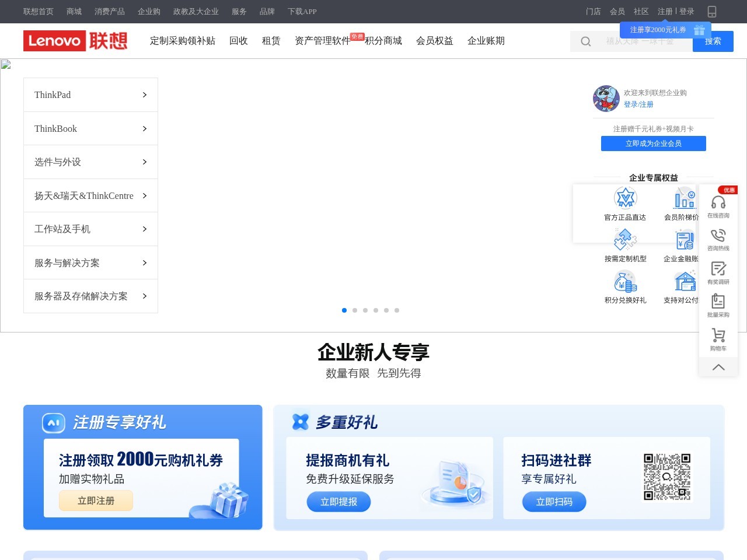Click 注册 link in top bar
Screen dimensions: 747x560
point(665,12)
